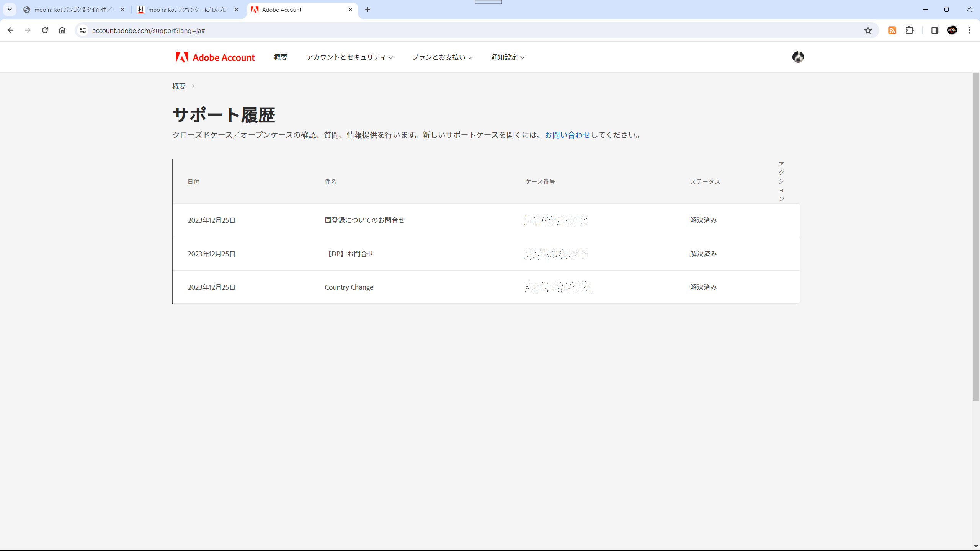This screenshot has height=551, width=980.
Task: Bookmark this page with the star icon
Action: coord(868,31)
